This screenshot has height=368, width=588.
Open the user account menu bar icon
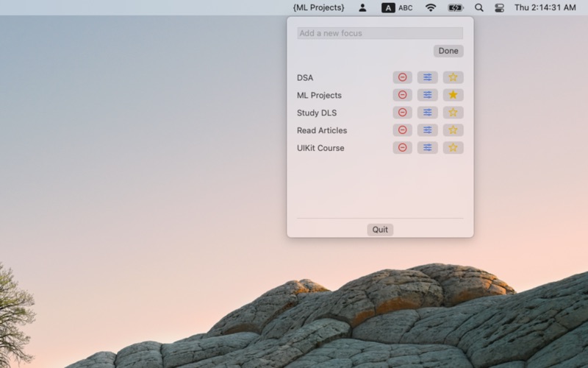pos(362,7)
